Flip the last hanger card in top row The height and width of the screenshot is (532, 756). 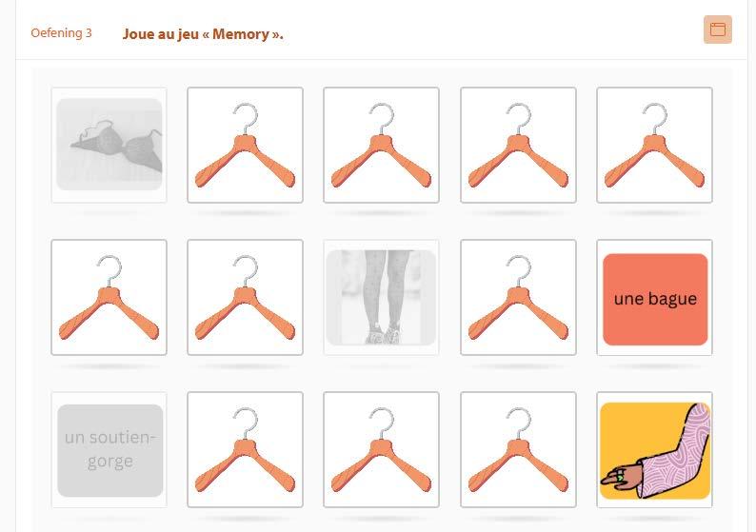click(x=654, y=145)
